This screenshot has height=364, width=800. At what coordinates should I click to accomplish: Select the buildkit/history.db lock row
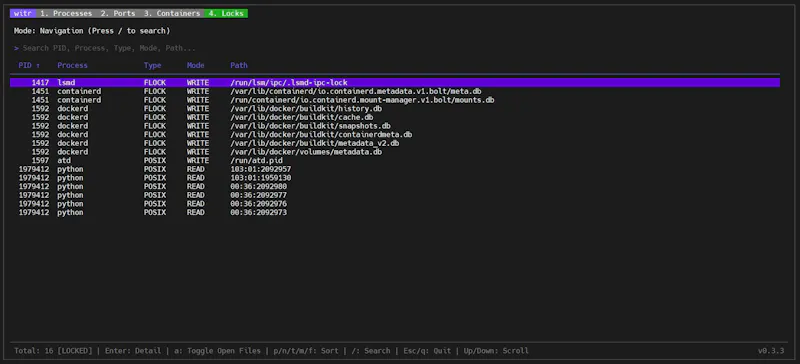tap(395, 109)
